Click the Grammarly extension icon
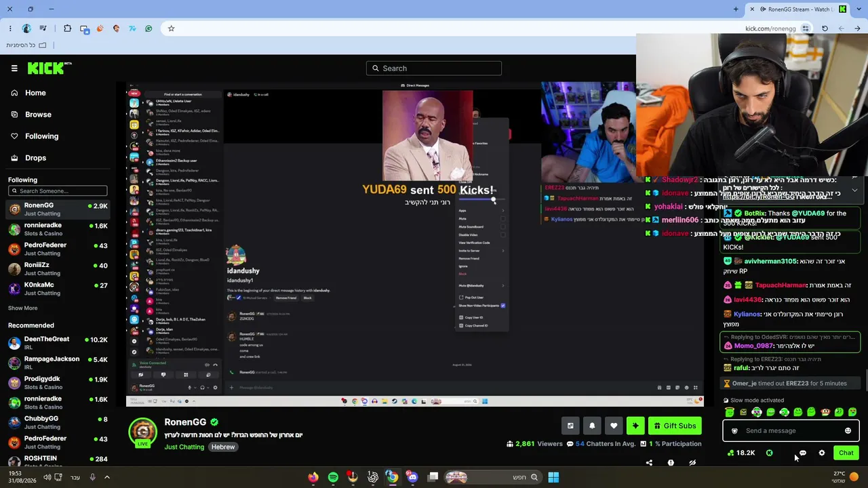 pos(149,28)
